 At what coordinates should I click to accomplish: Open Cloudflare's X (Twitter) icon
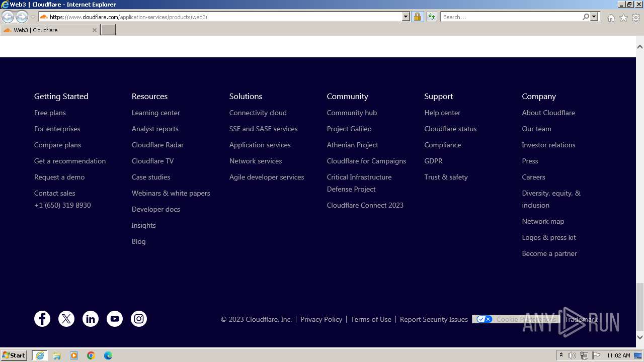[x=66, y=319]
